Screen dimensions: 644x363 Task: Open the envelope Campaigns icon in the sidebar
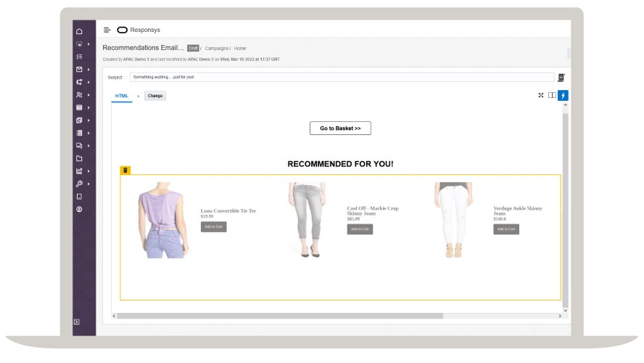79,70
